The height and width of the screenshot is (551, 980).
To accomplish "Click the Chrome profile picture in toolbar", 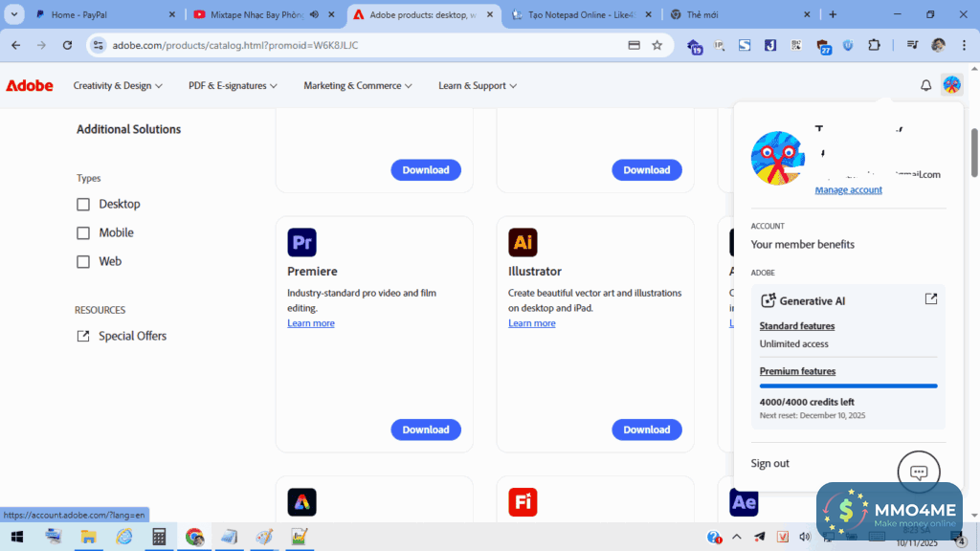I will [938, 45].
